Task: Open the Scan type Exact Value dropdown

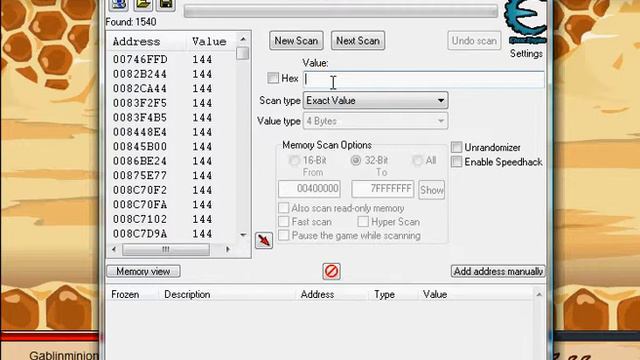Action: pyautogui.click(x=375, y=100)
